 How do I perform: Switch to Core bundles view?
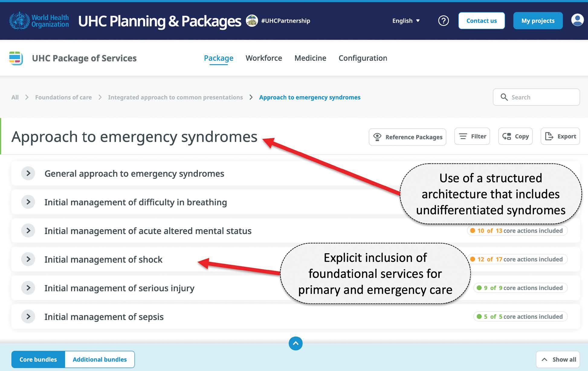38,359
